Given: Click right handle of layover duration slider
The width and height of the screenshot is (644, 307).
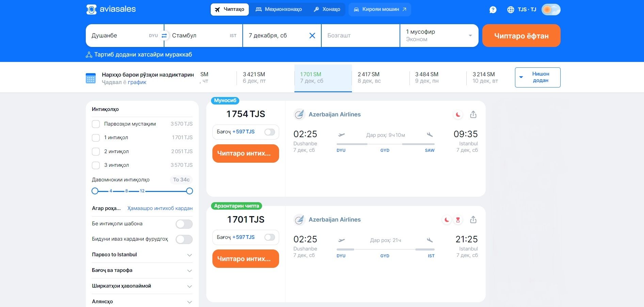Looking at the screenshot, I should [x=190, y=191].
